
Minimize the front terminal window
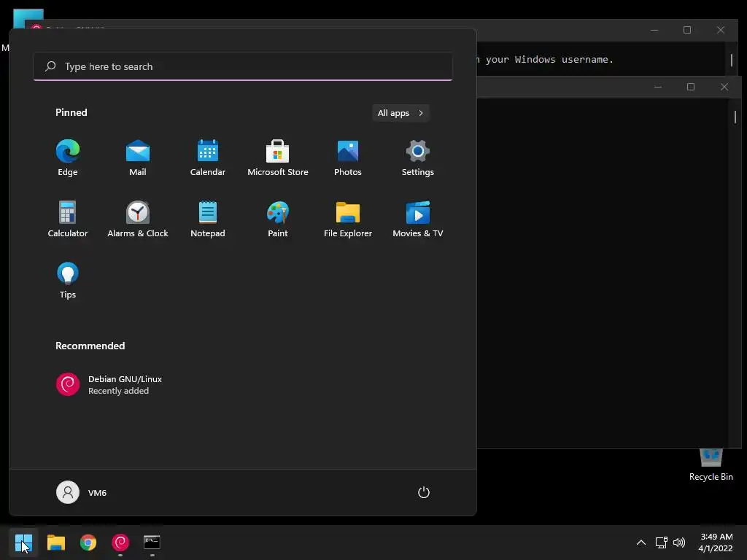click(x=658, y=87)
